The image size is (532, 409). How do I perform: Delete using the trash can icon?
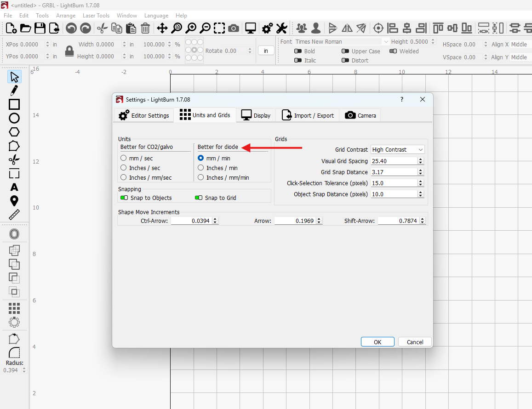(x=145, y=28)
